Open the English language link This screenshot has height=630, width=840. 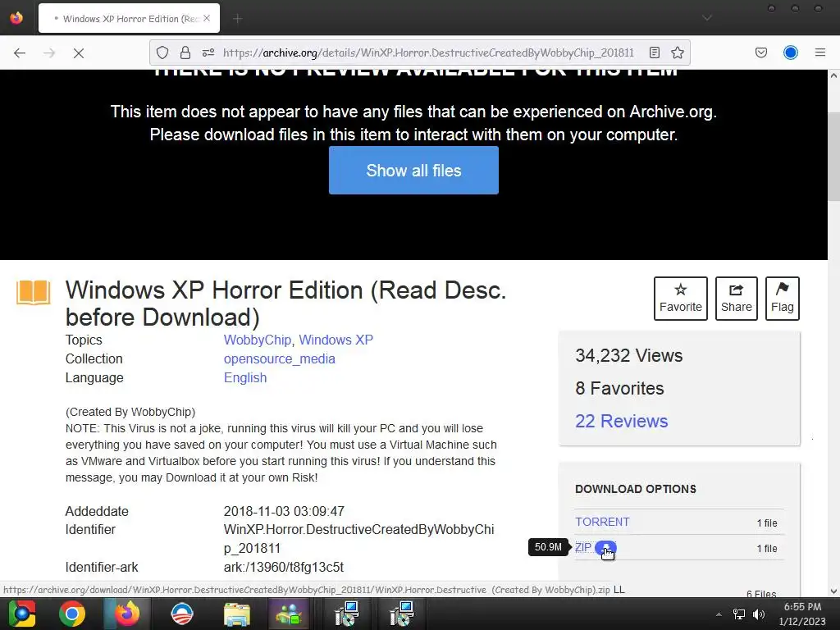(244, 377)
